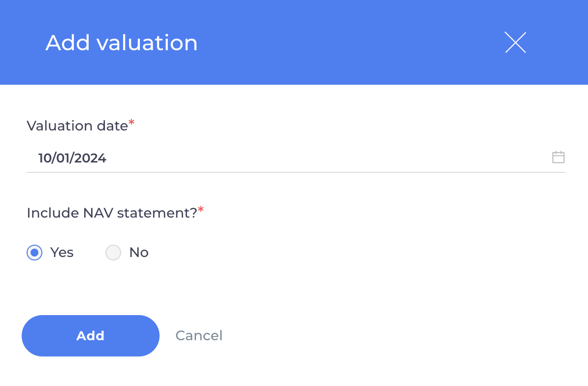Choose No for the NAV statement question

pyautogui.click(x=113, y=252)
